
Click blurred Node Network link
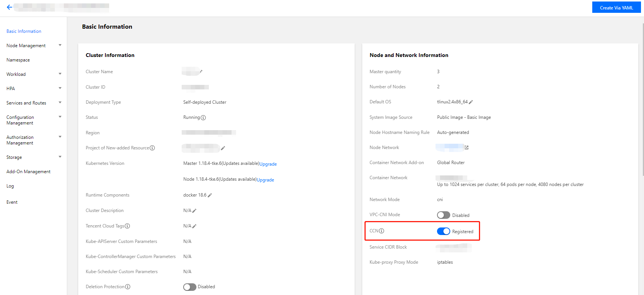[450, 147]
